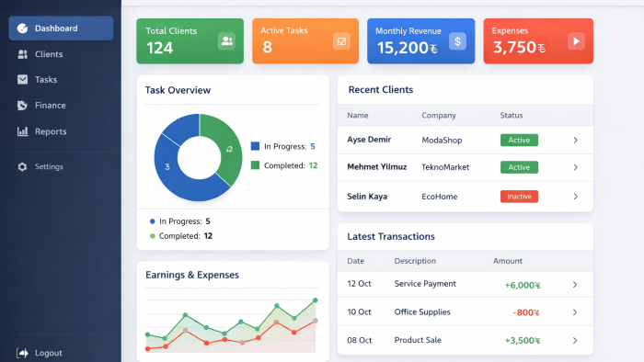Click the green Completed legend square

click(255, 165)
